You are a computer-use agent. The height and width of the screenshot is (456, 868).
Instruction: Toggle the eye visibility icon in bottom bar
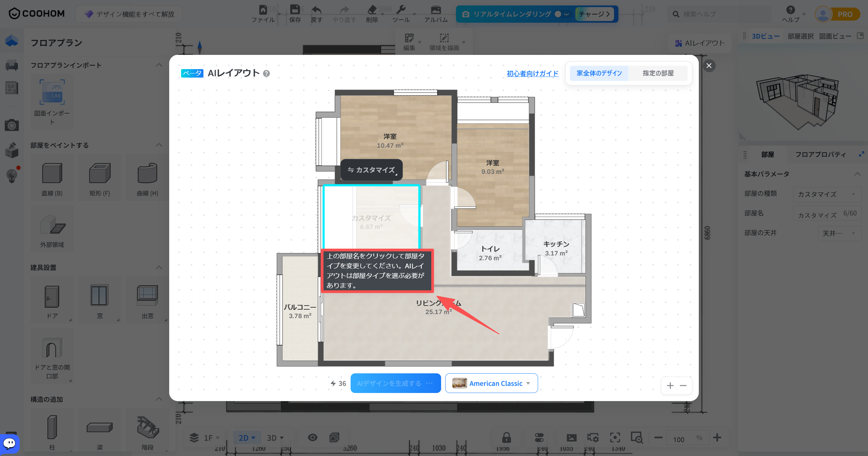pos(312,437)
